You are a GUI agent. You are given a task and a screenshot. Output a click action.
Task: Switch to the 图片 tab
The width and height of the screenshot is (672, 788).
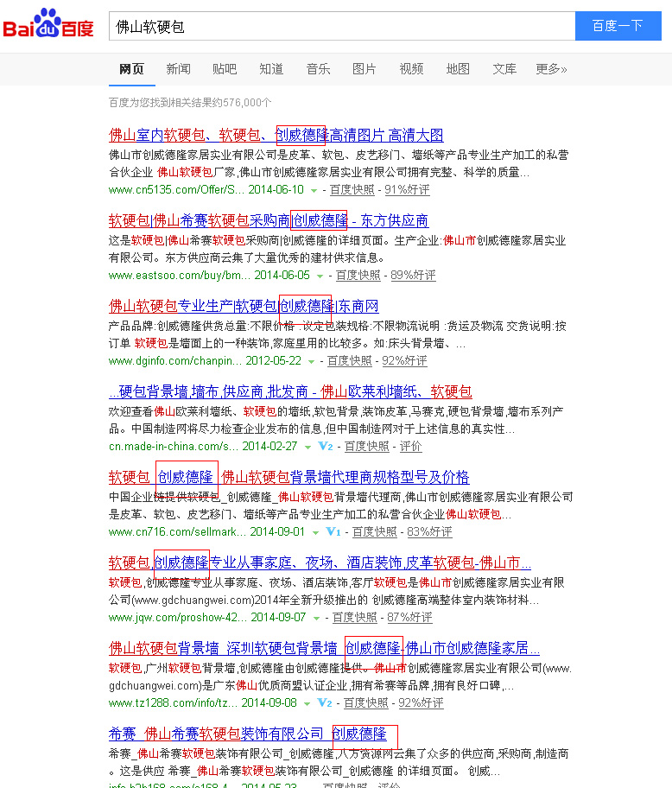tap(365, 69)
